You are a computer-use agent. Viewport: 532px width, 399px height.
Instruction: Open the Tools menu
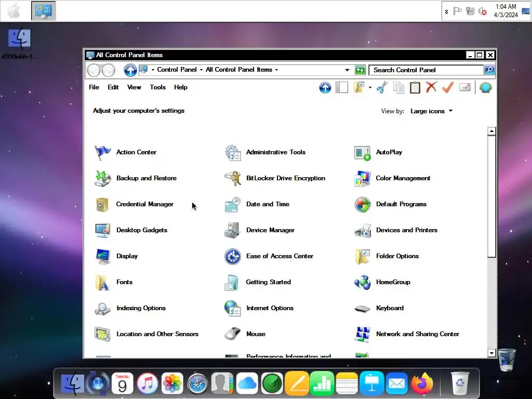(x=158, y=87)
